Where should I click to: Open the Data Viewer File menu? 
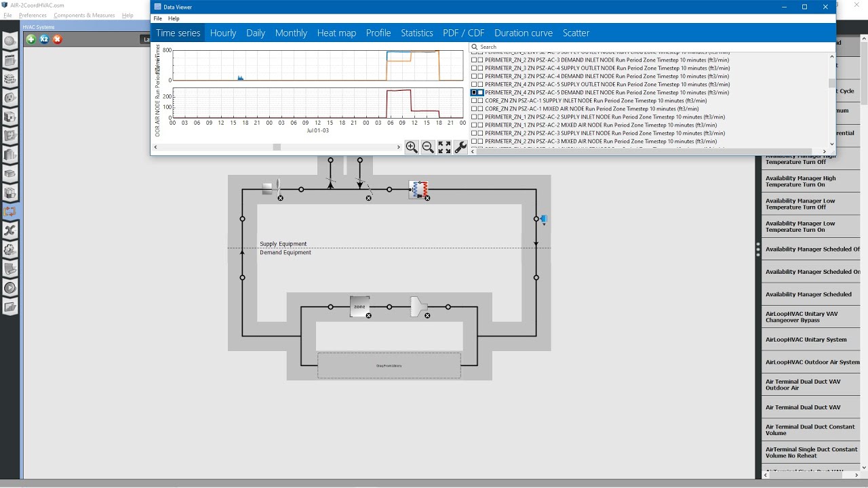pos(158,18)
